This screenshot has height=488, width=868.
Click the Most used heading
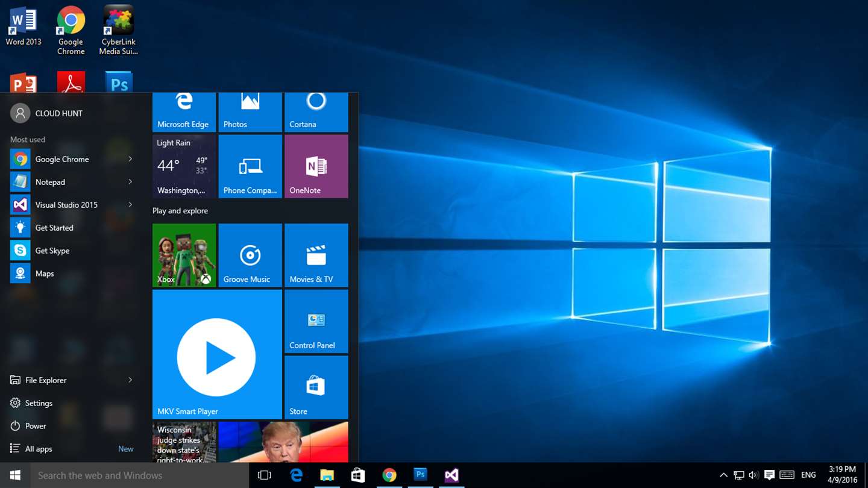[28, 140]
